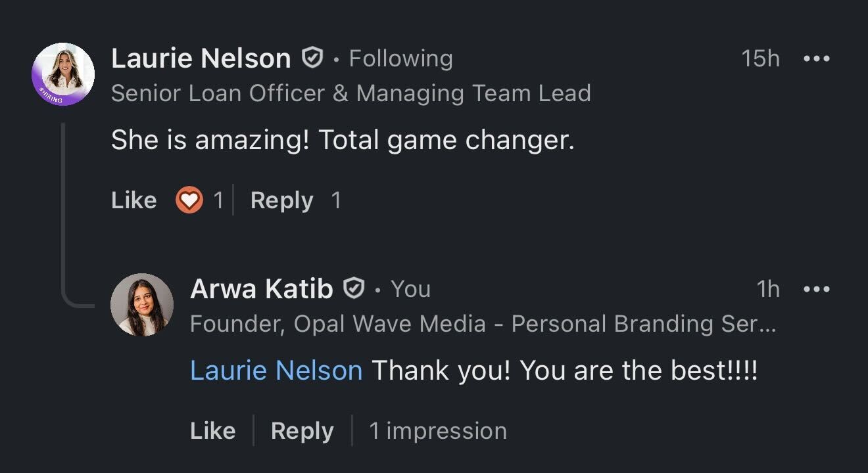The width and height of the screenshot is (868, 473).
Task: Click the Following label next to Laurie Nelson
Action: click(400, 58)
